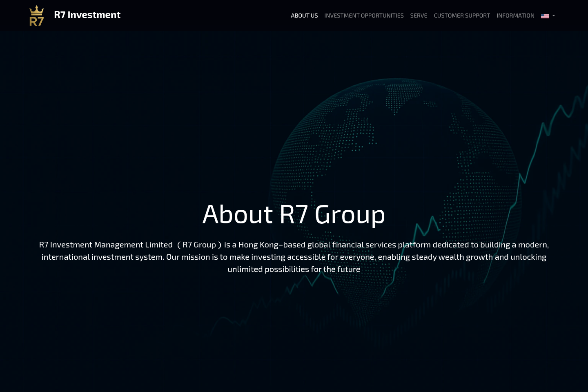Open the R7 Investment brand link
This screenshot has height=392, width=588.
[87, 15]
